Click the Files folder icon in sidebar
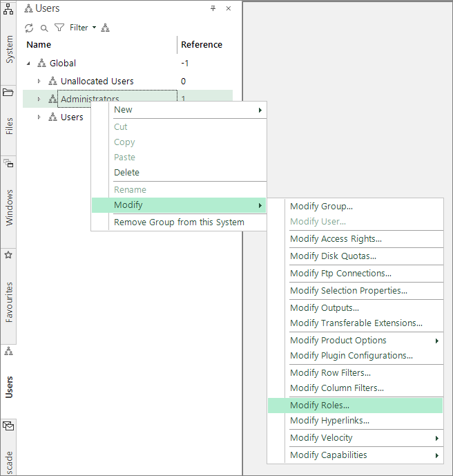 [8, 93]
